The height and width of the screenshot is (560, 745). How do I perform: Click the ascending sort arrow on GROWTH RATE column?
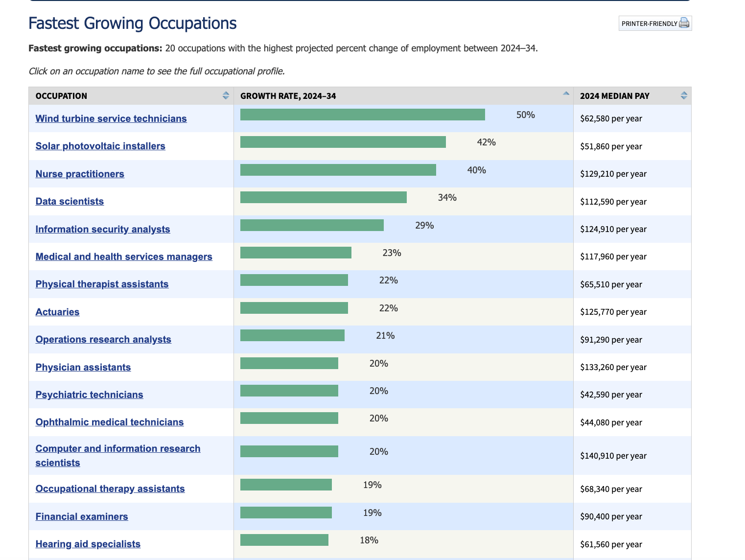pyautogui.click(x=566, y=93)
